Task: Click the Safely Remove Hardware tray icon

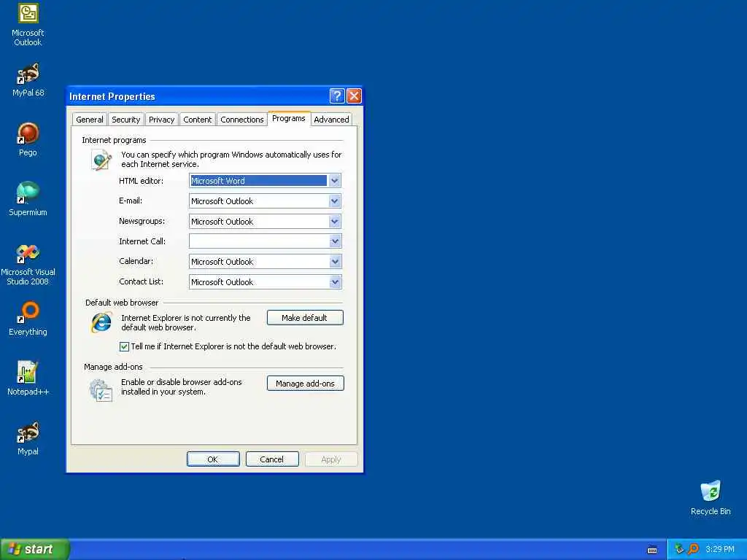Action: [x=679, y=549]
